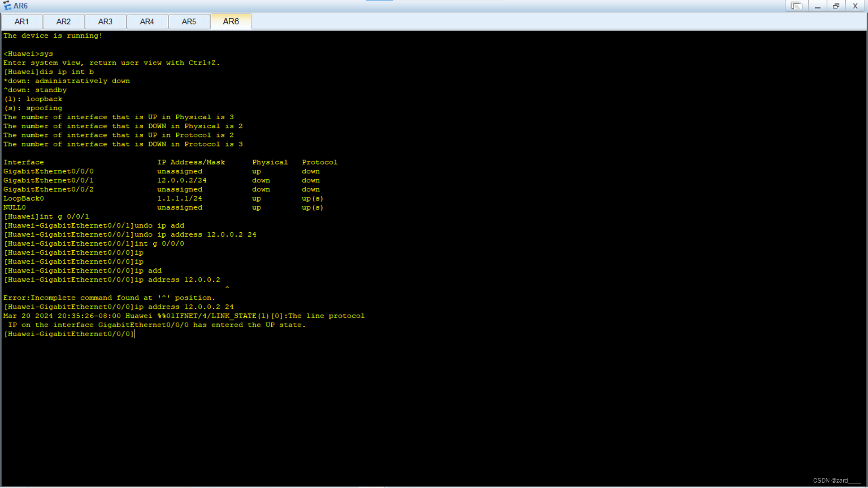Switch to the AR3 tab
The height and width of the screenshot is (488, 868).
click(x=105, y=22)
